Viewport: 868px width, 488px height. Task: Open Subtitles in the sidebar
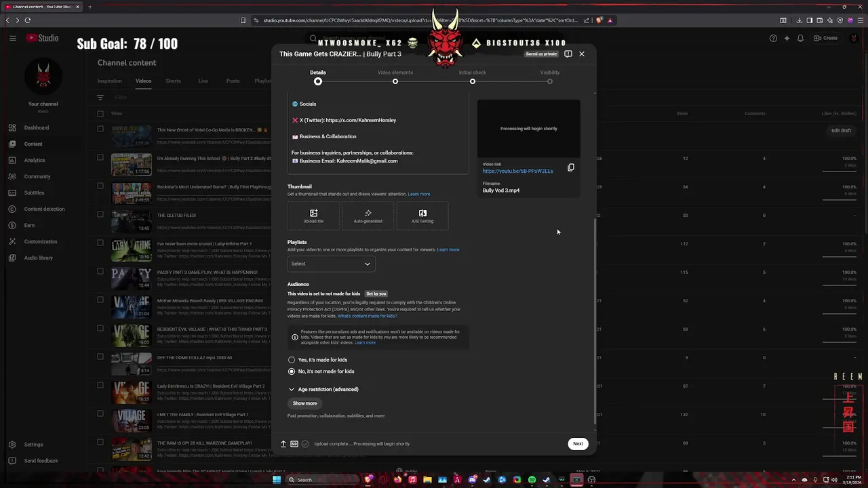[34, 192]
